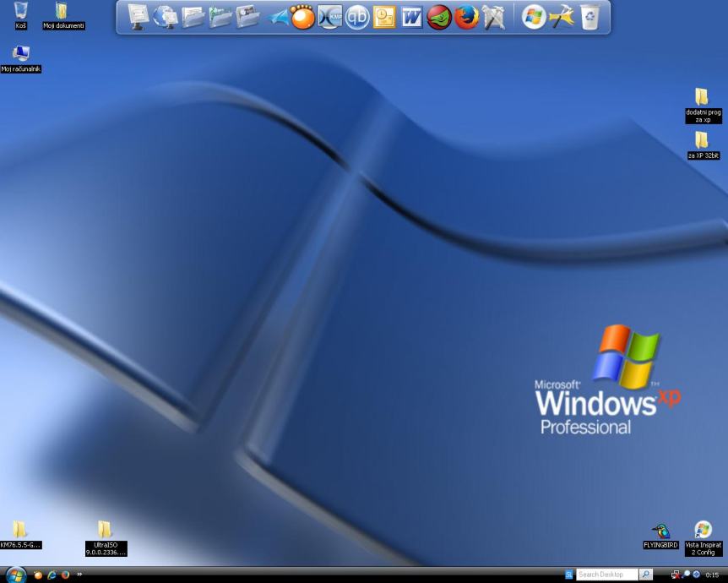The height and width of the screenshot is (583, 728).
Task: Open the first documents folder in the dock
Action: [x=193, y=17]
